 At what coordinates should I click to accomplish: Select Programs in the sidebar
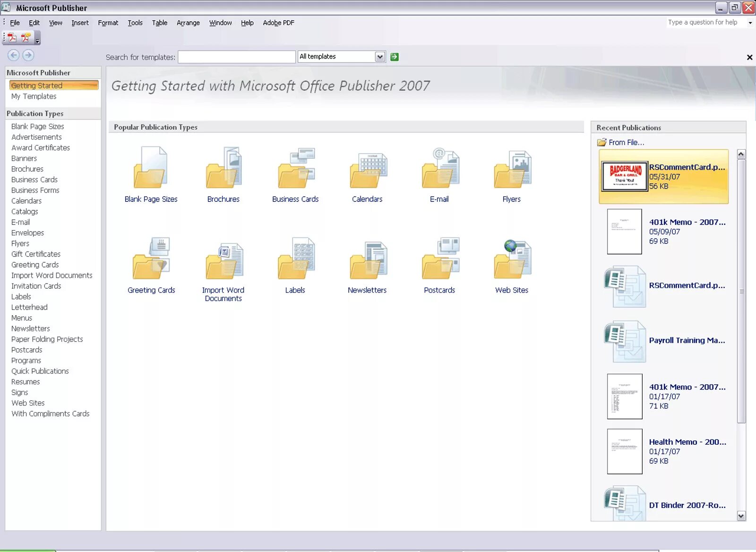click(26, 361)
